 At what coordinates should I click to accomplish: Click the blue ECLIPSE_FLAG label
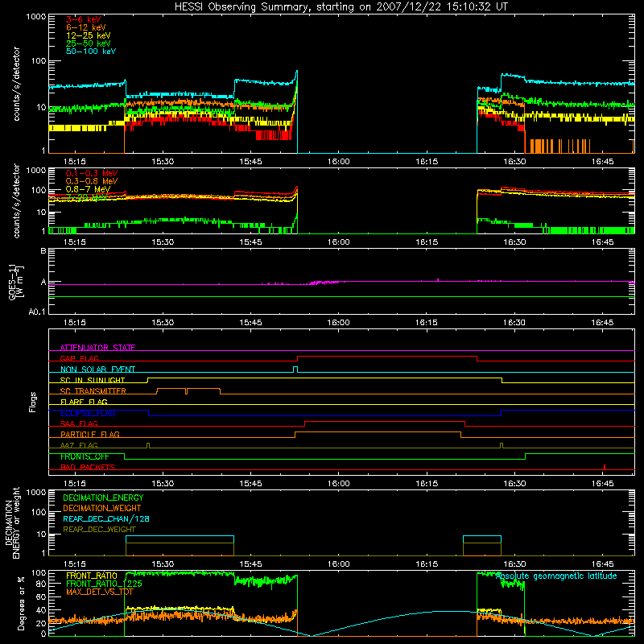coord(88,413)
